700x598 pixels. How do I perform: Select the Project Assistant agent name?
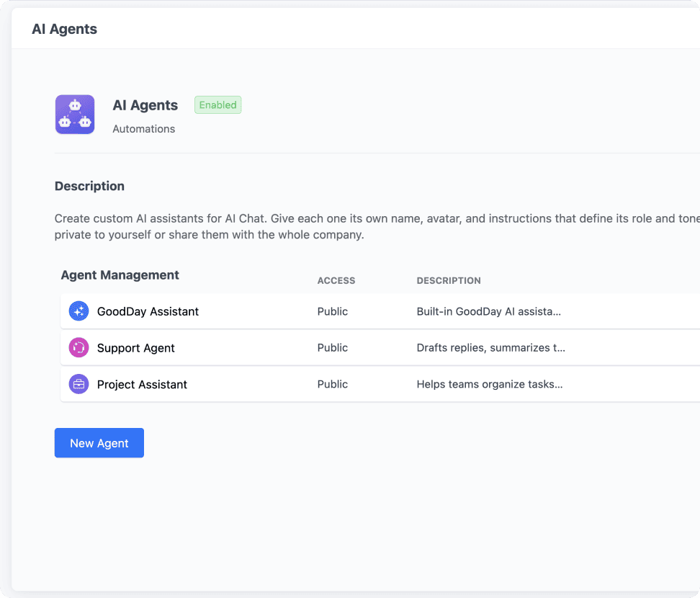click(142, 385)
